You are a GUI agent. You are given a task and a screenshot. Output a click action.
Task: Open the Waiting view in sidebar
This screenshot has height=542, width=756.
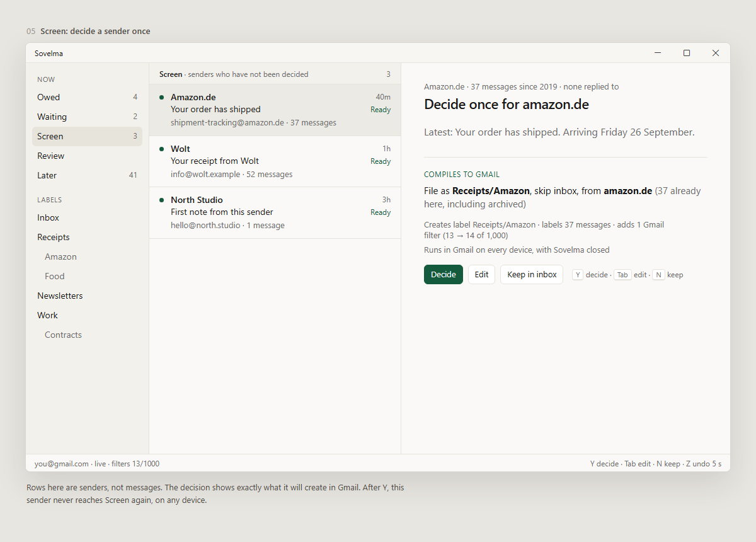click(x=87, y=117)
